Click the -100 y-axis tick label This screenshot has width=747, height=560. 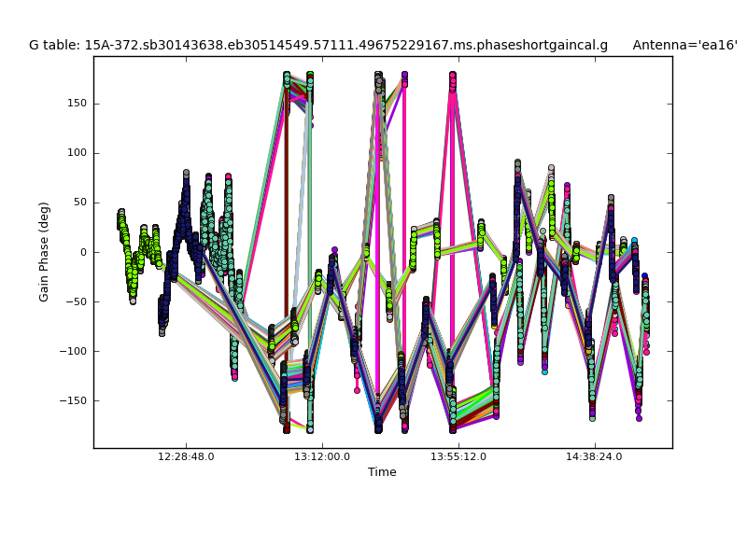[73, 351]
